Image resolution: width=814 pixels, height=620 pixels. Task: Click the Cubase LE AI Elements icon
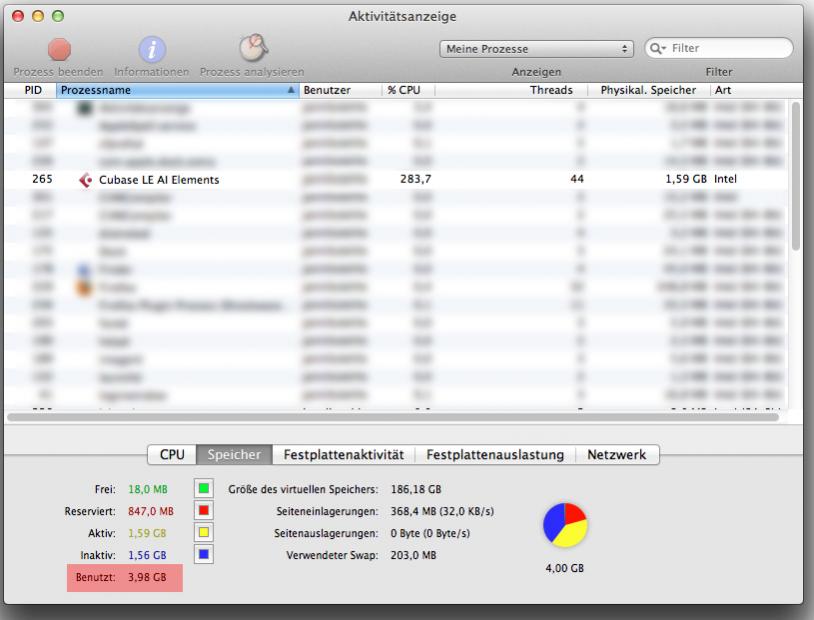click(85, 180)
